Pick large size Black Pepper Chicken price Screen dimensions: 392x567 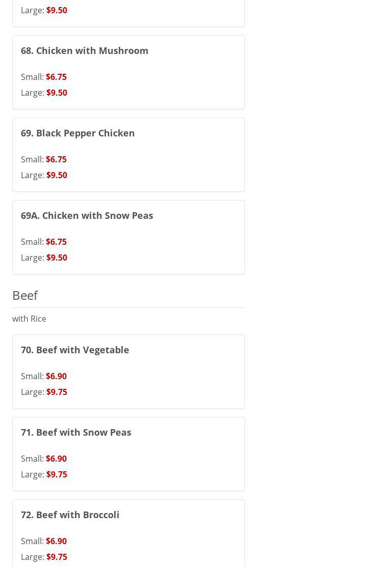tap(57, 175)
